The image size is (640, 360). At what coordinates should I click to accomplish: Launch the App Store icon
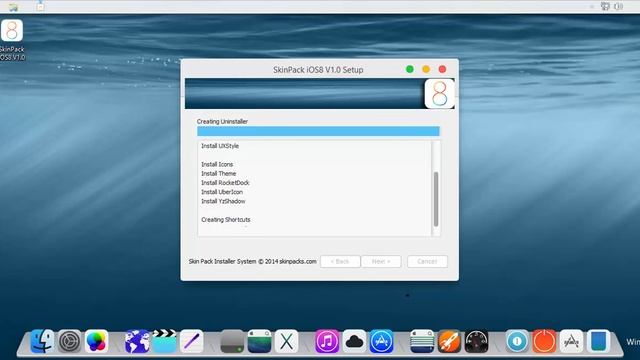pyautogui.click(x=382, y=341)
